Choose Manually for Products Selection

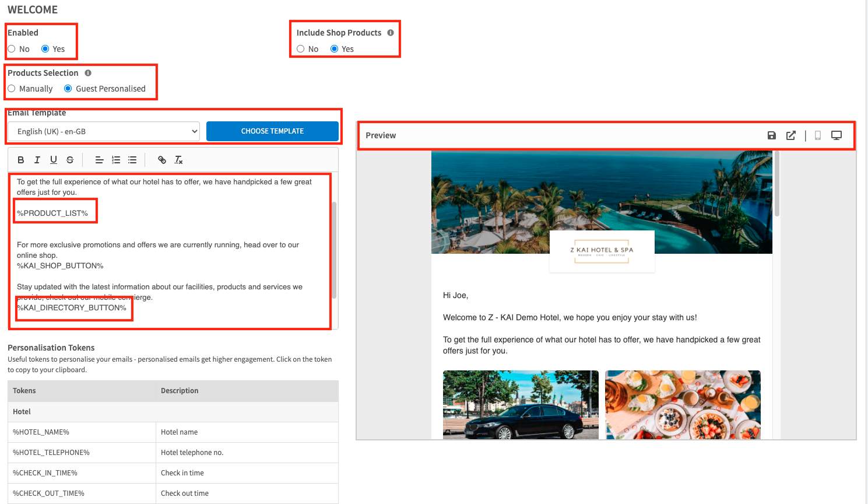pos(12,89)
